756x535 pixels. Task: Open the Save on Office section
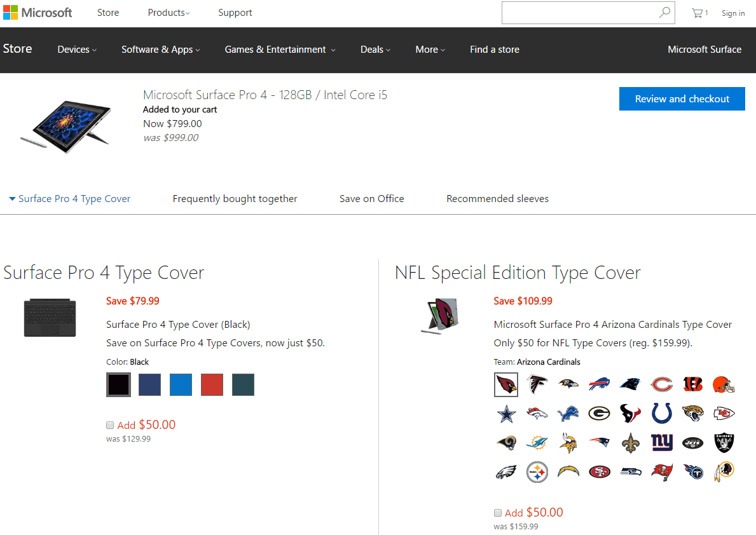[371, 198]
